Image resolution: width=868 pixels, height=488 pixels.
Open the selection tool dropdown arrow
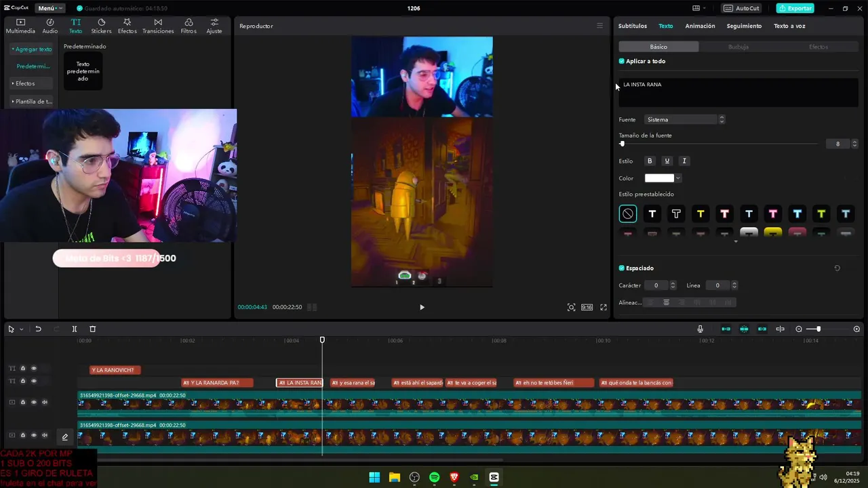(21, 329)
